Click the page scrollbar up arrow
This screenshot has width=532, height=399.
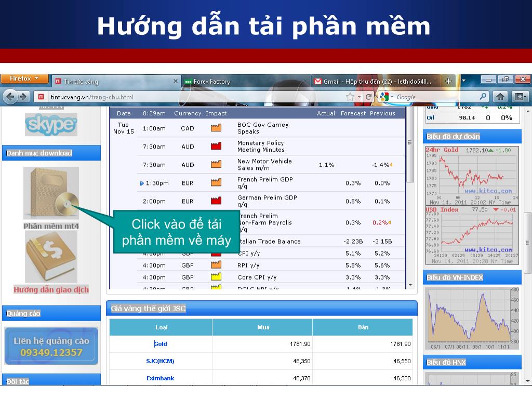click(528, 111)
